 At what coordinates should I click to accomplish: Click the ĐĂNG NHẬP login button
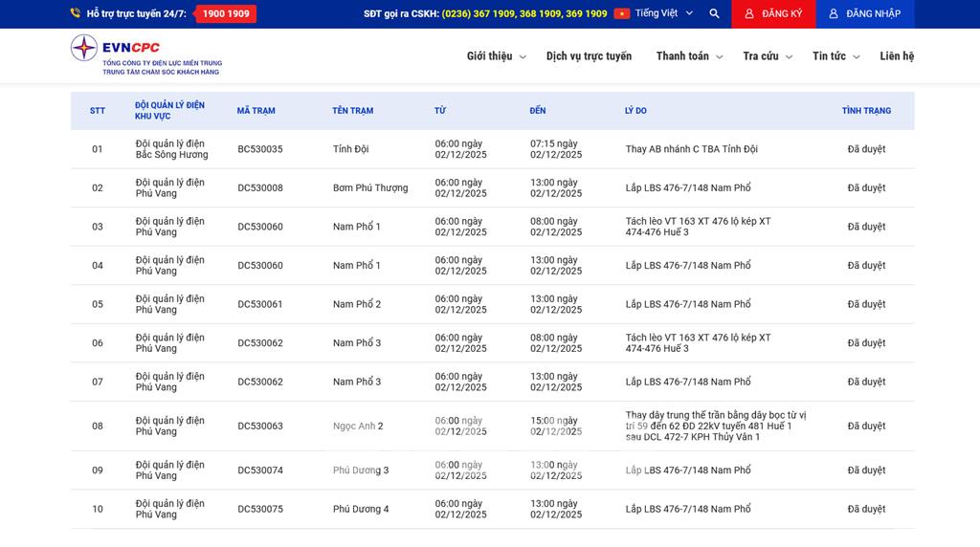click(x=864, y=14)
